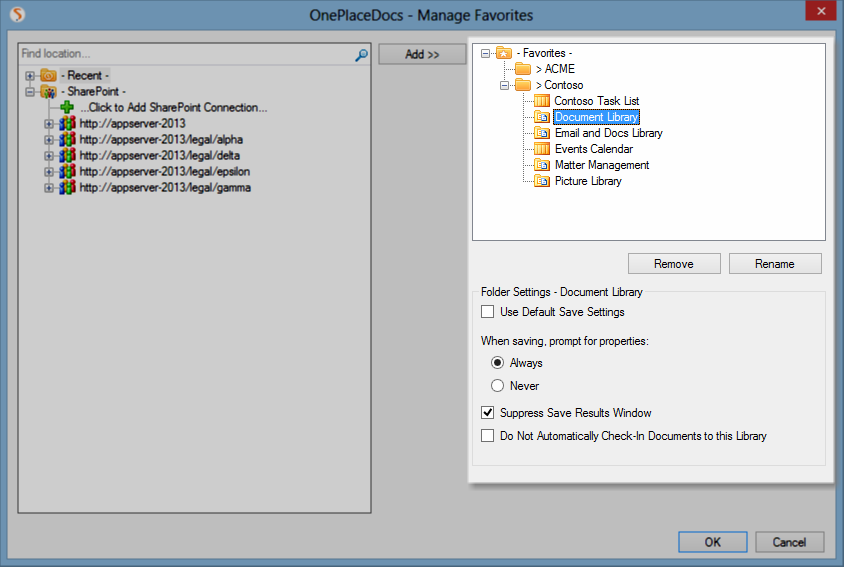Toggle Do Not Automatically Check-In Documents checkbox
This screenshot has height=567, width=844.
click(x=488, y=436)
